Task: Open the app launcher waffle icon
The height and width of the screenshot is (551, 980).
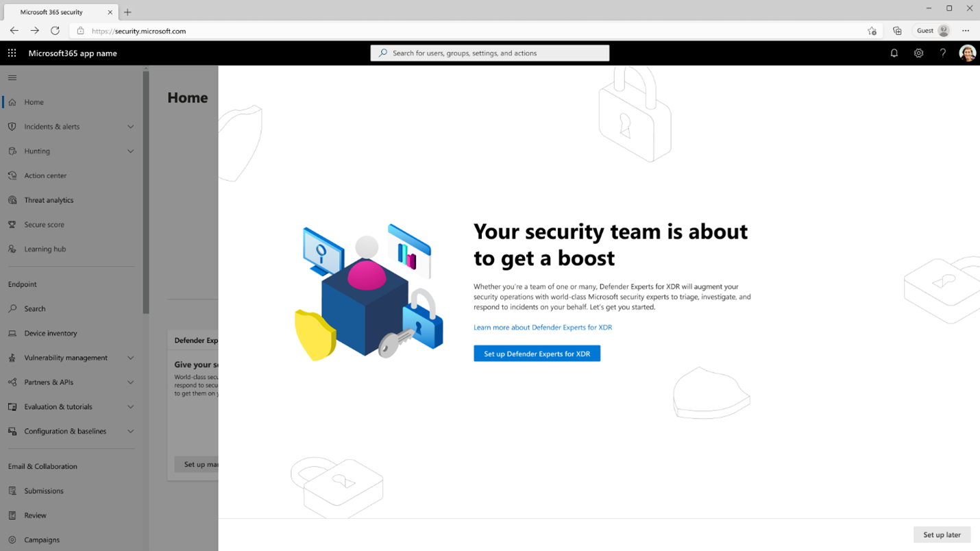Action: click(x=12, y=53)
